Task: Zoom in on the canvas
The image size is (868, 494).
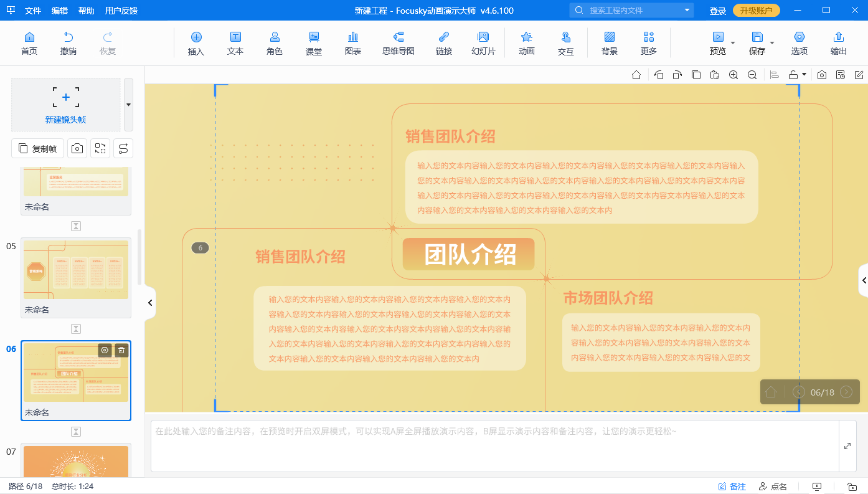Action: (x=734, y=75)
